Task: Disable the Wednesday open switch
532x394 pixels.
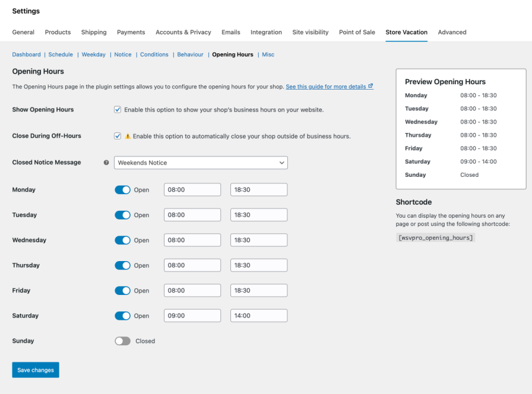Action: [x=122, y=240]
